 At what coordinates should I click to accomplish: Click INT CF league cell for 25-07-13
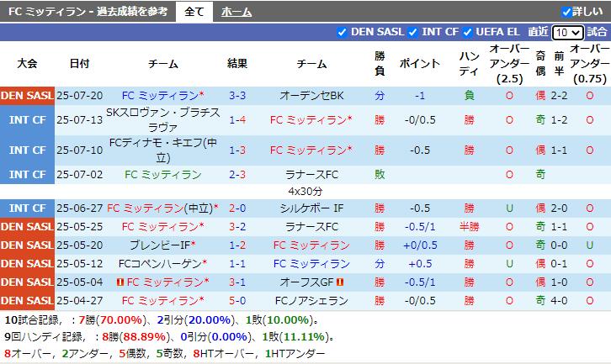coord(27,120)
